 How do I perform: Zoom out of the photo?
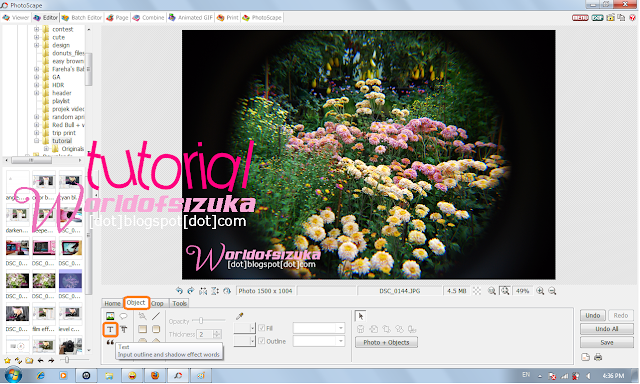click(x=552, y=291)
